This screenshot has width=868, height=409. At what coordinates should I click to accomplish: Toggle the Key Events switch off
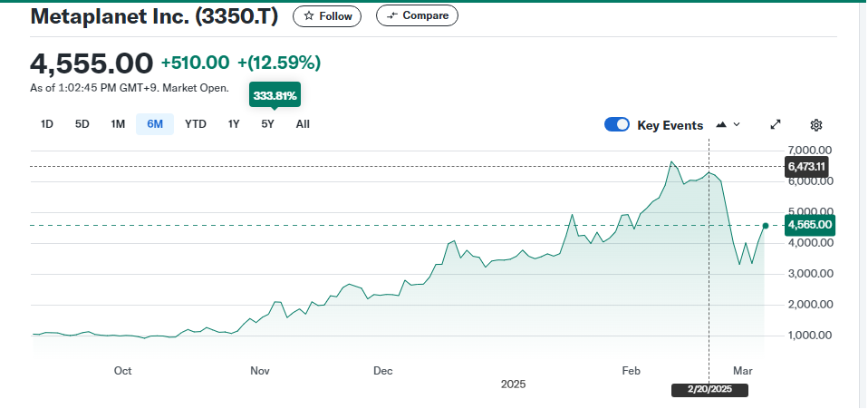(617, 125)
